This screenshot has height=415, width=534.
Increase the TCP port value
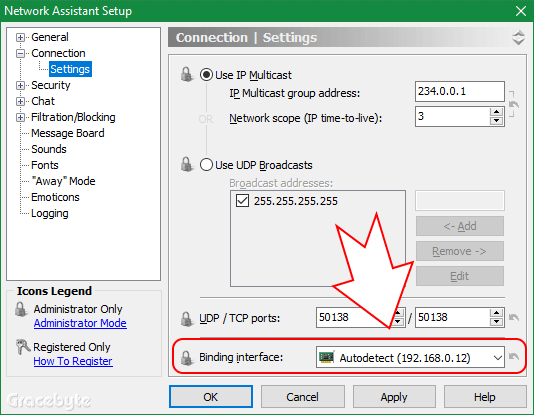coord(497,313)
